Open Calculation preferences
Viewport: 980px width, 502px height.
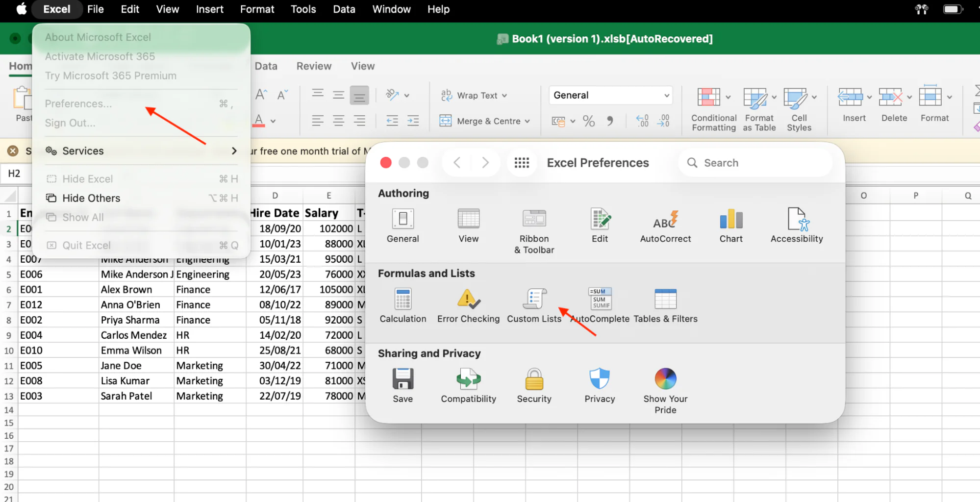click(x=403, y=305)
